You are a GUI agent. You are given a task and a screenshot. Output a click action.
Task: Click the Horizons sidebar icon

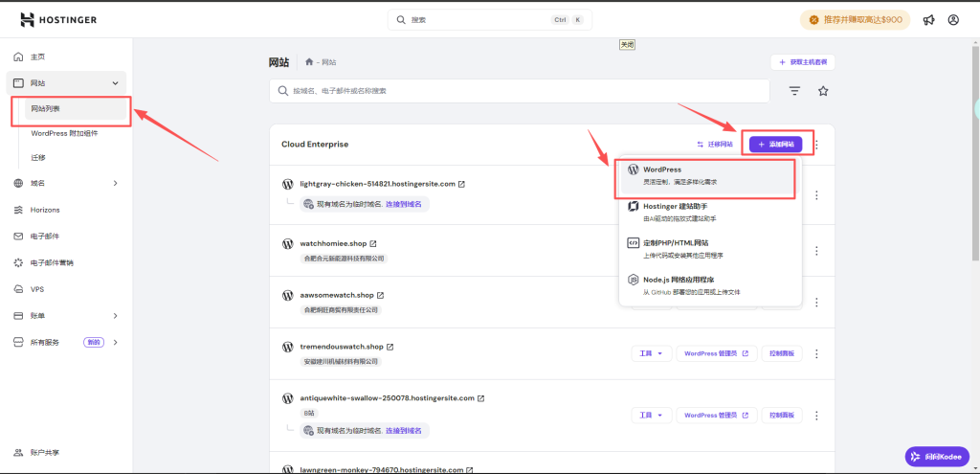pos(19,210)
